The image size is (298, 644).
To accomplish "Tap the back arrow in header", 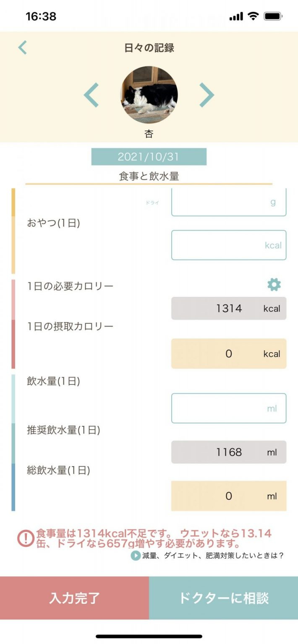I will (x=23, y=48).
